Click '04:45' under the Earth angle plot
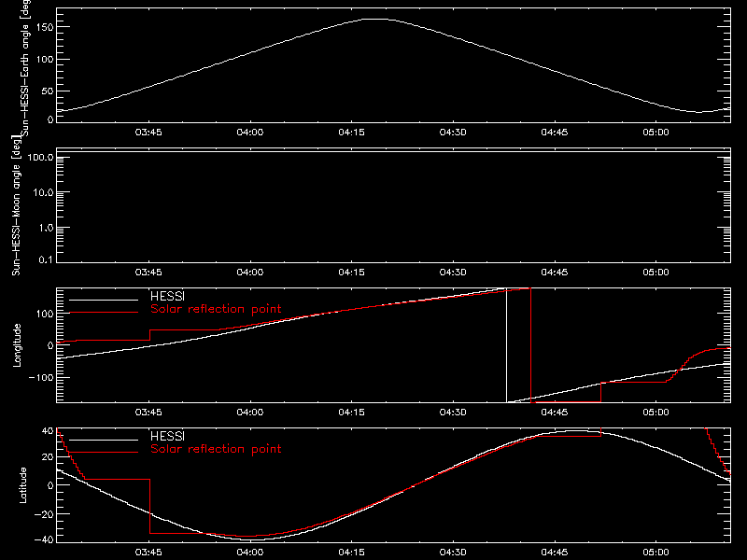Viewport: 747px width, 560px height. (555, 133)
